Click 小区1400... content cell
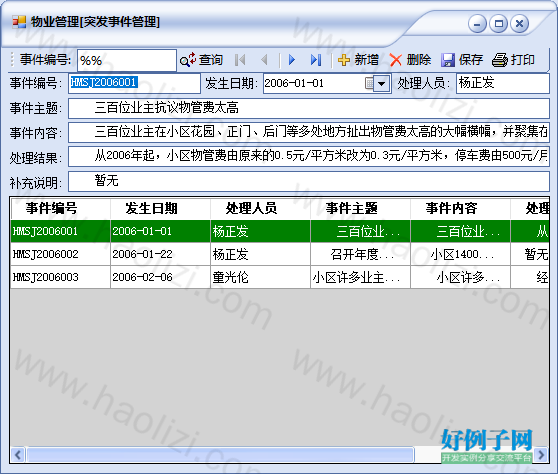The image size is (558, 474). click(460, 254)
